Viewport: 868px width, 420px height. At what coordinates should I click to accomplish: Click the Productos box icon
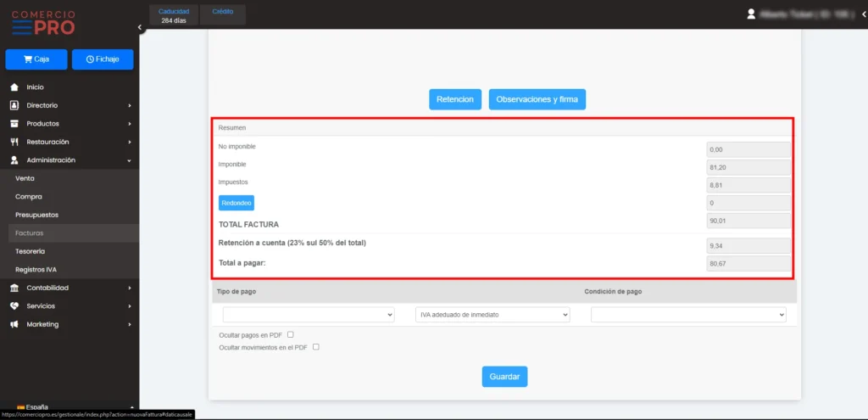(x=15, y=124)
